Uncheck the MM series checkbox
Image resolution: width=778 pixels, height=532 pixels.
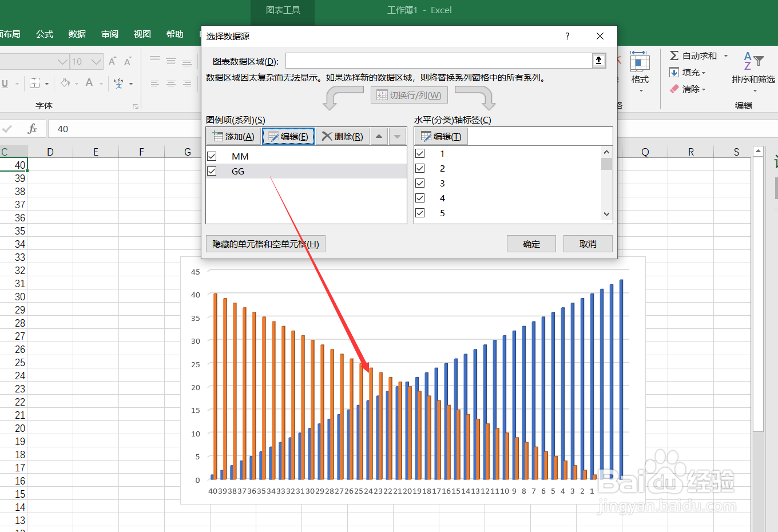pyautogui.click(x=212, y=156)
